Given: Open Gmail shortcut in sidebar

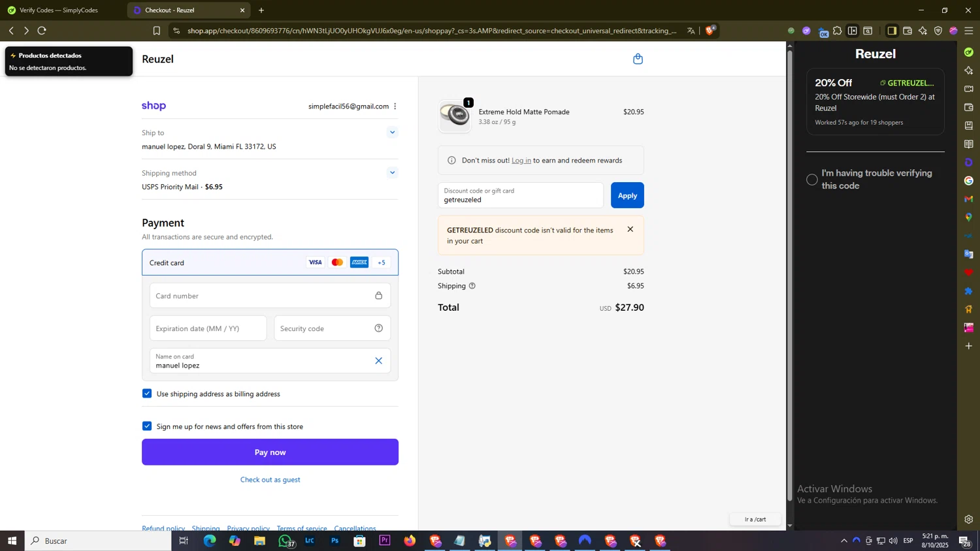Looking at the screenshot, I should tap(969, 199).
